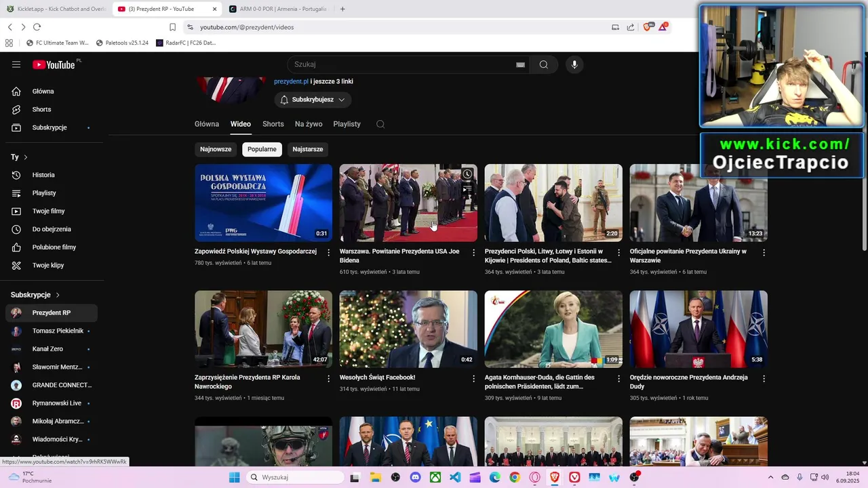Go back in browser navigation
Image resolution: width=868 pixels, height=488 pixels.
[x=9, y=27]
